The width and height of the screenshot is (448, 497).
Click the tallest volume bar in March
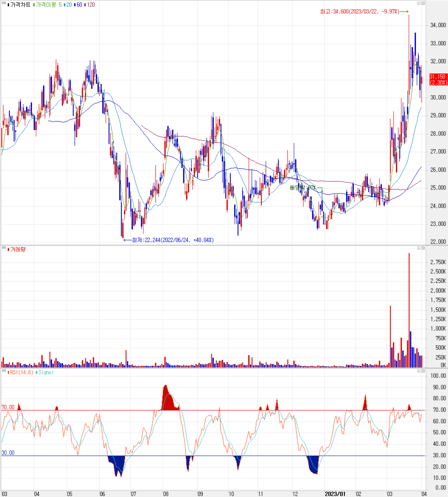409,310
